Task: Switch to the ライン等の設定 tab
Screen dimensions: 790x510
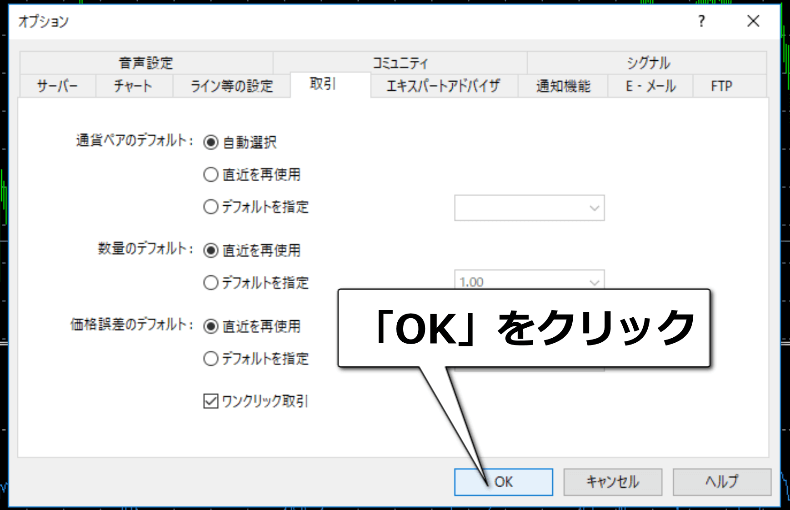Action: point(231,86)
